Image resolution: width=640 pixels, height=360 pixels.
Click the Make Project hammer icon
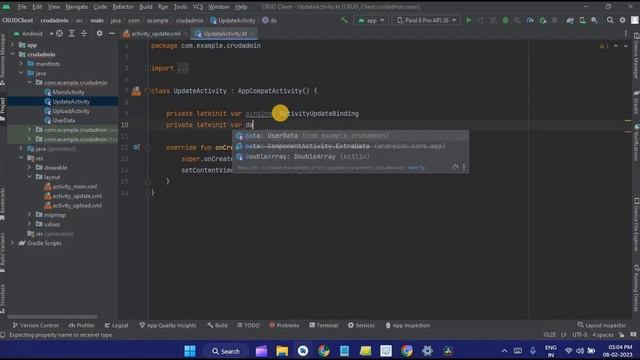coord(344,20)
